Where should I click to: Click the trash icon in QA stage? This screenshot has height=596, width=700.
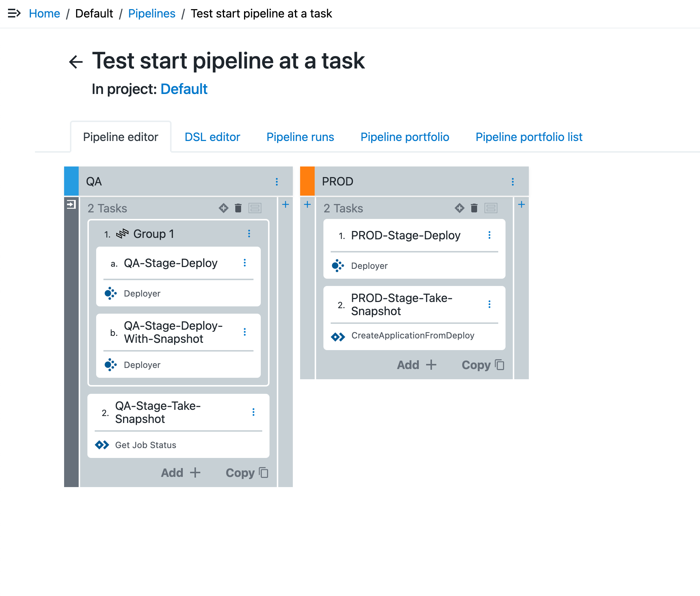[x=238, y=208]
